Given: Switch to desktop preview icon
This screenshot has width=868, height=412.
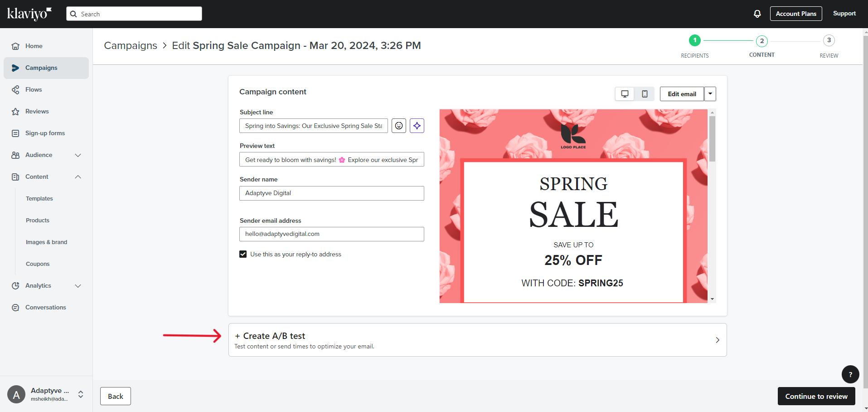Looking at the screenshot, I should click(x=625, y=94).
